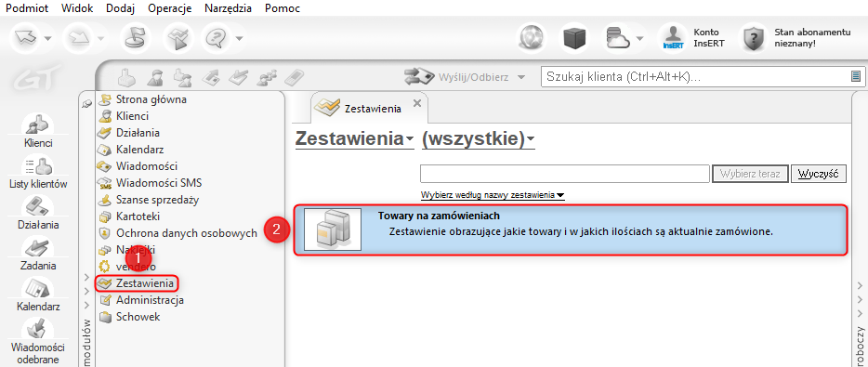This screenshot has width=868, height=367.
Task: Expand Wybierz według nazwy zestawienia dropdown
Action: [x=493, y=195]
